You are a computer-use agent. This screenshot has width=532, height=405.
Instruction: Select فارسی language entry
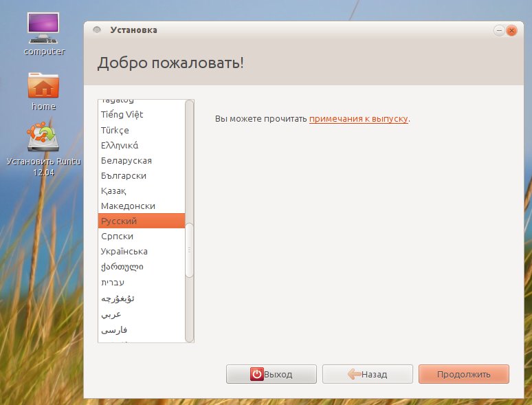[142, 330]
